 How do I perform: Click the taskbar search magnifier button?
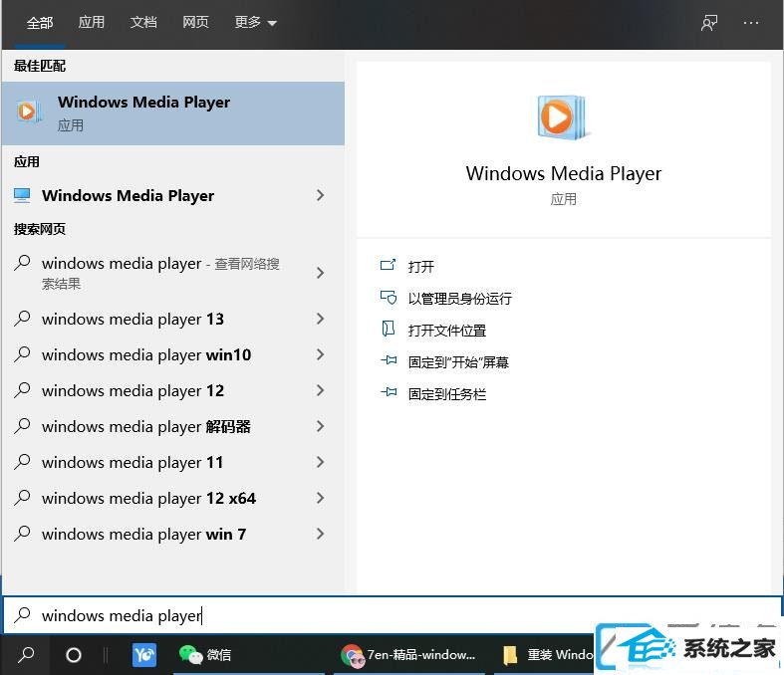click(x=26, y=654)
